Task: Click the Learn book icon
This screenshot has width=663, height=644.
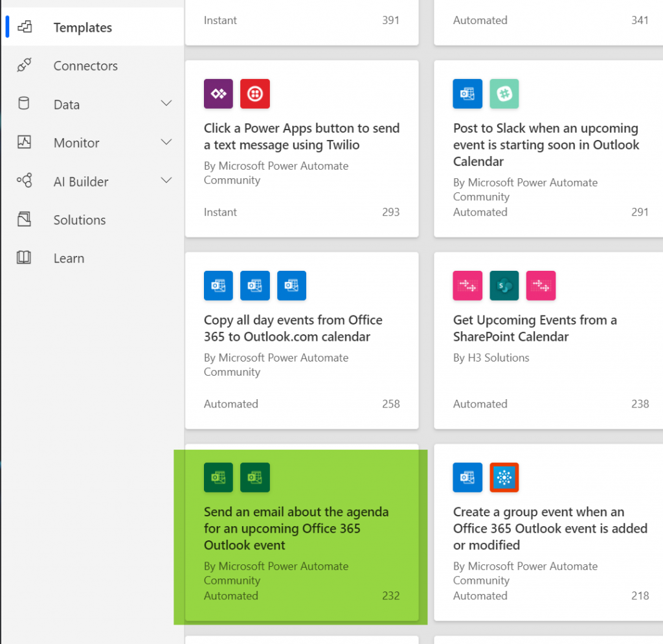Action: (x=24, y=258)
